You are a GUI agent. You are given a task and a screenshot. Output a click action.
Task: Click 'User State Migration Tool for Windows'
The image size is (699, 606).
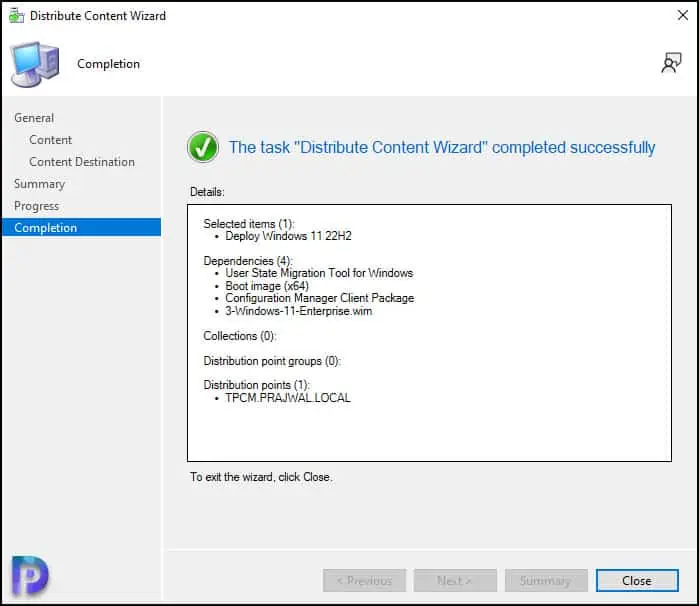319,273
